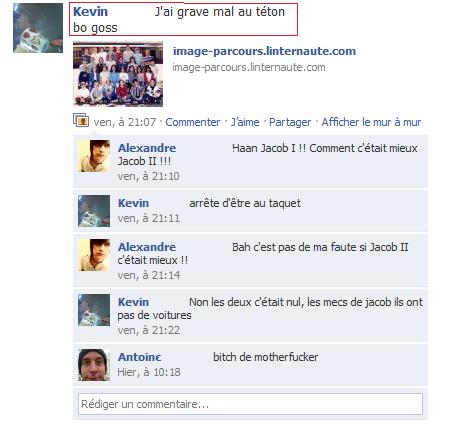The width and height of the screenshot is (450, 427).
Task: Open the image-parcours.linternaute.com bold title link
Action: [x=264, y=51]
